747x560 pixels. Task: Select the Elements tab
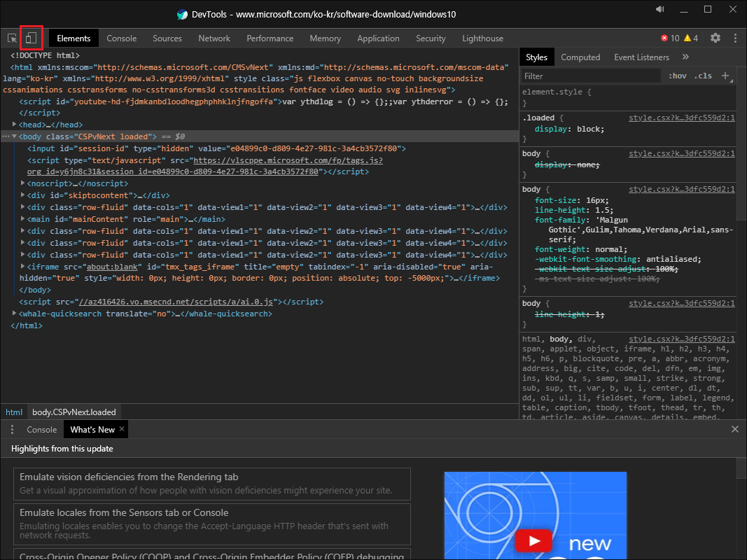(x=74, y=38)
